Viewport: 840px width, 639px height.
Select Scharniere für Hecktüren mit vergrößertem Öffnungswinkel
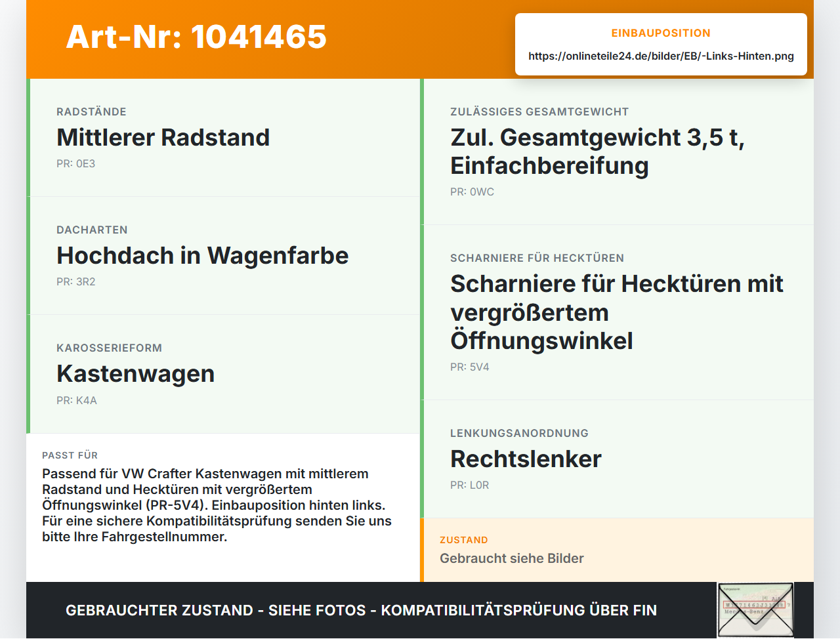tap(617, 312)
